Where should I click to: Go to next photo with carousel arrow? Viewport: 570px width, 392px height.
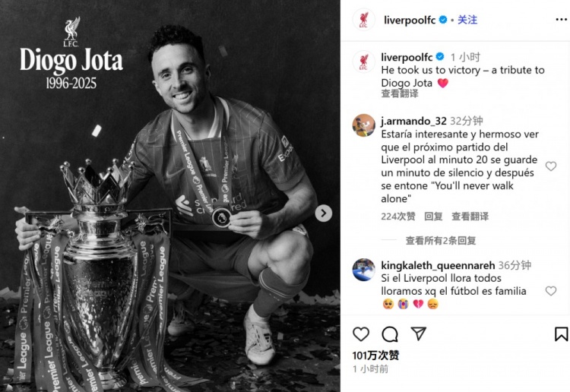323,213
